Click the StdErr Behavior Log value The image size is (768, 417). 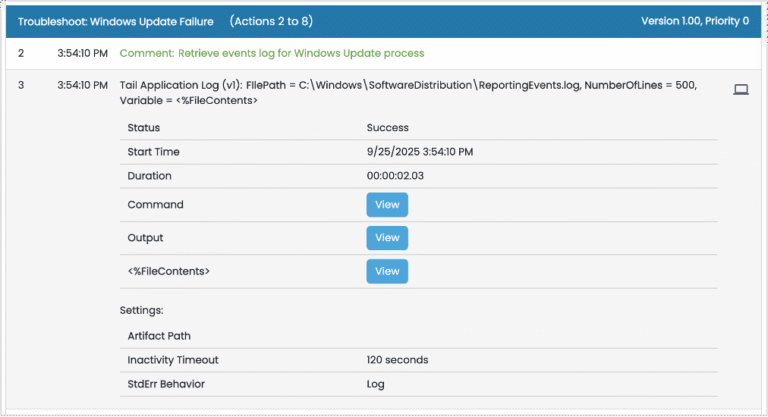(376, 384)
